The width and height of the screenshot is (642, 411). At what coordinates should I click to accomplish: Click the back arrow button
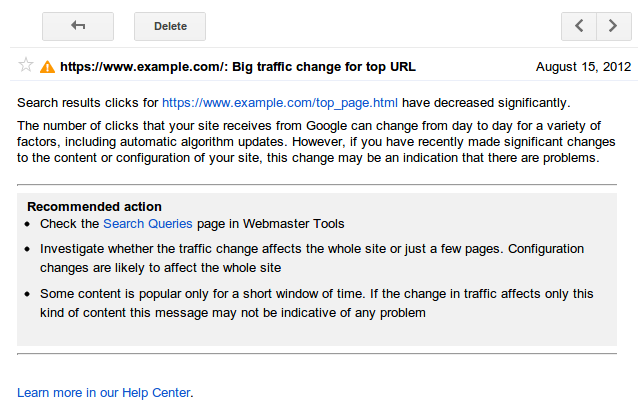coord(78,26)
